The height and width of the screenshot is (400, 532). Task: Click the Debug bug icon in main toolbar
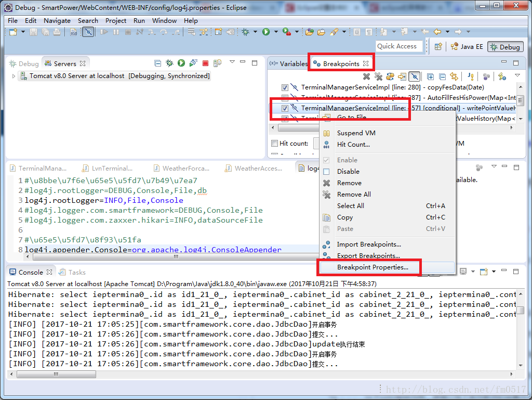246,32
